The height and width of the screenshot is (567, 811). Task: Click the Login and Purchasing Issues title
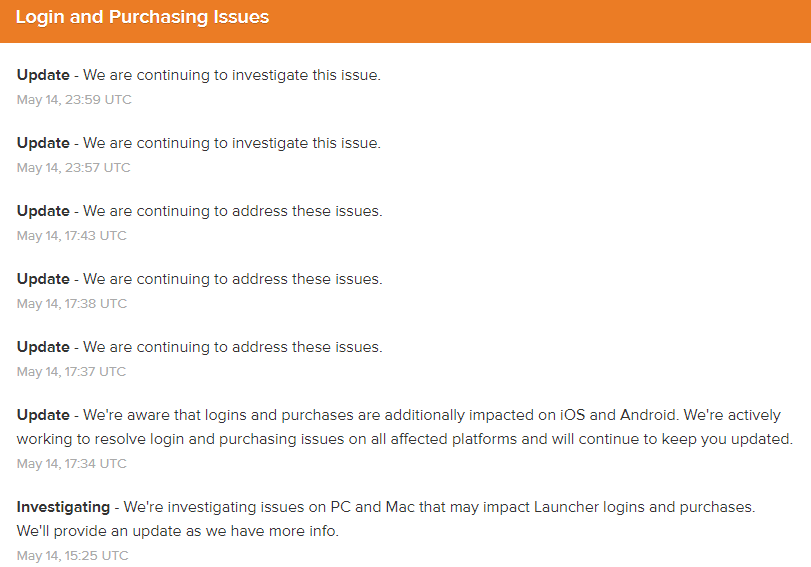click(142, 18)
